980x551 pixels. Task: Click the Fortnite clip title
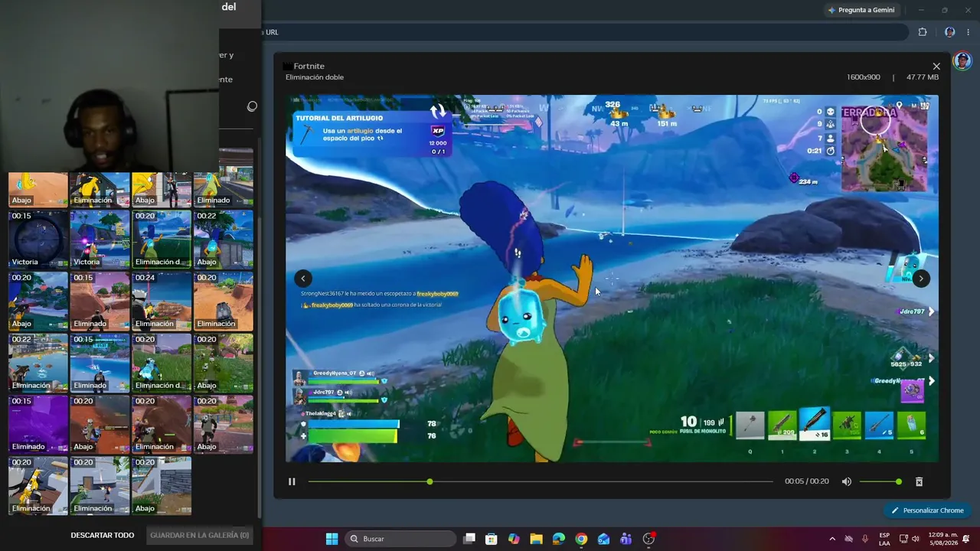(x=309, y=66)
